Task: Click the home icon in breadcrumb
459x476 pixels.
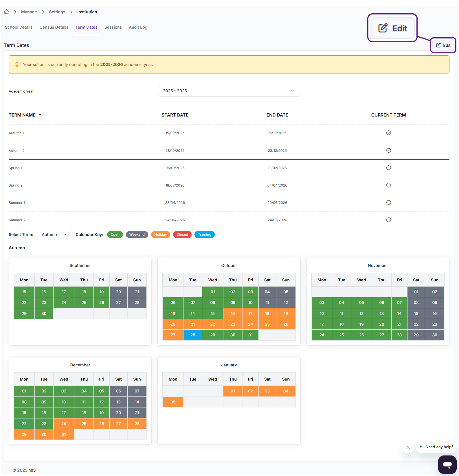Action: pyautogui.click(x=6, y=12)
